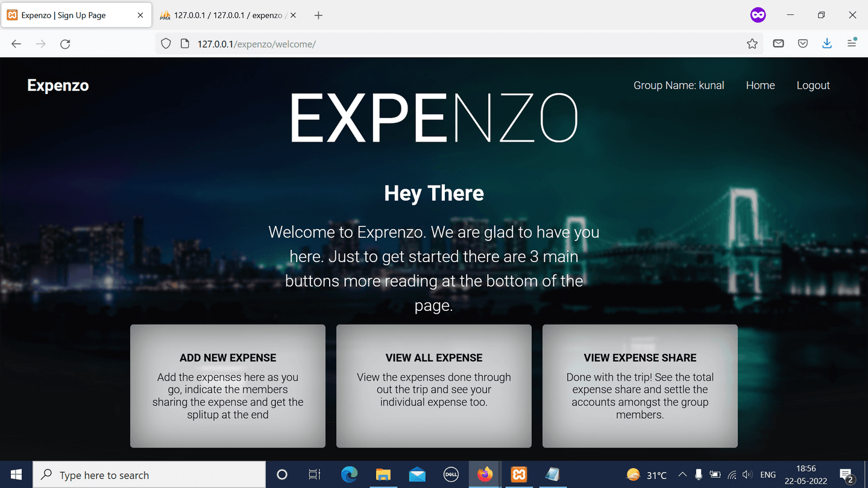The image size is (868, 488).
Task: Switch to the Expenzo Sign Up Page tab
Action: click(x=76, y=16)
